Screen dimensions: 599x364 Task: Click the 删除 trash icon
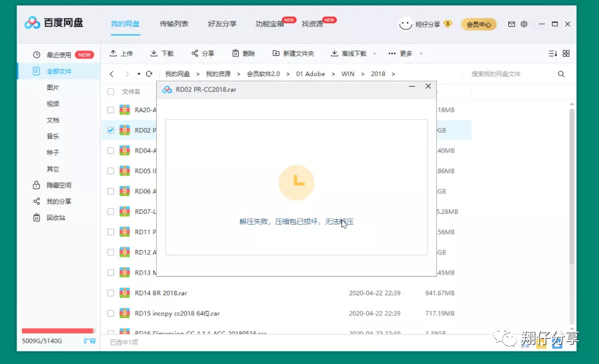235,53
